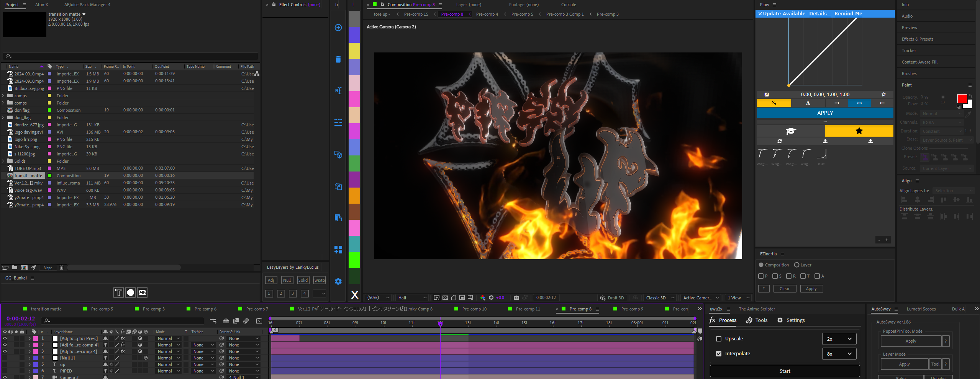The width and height of the screenshot is (980, 379).
Task: Open the Upscale 2x factor dropdown
Action: [x=839, y=339]
